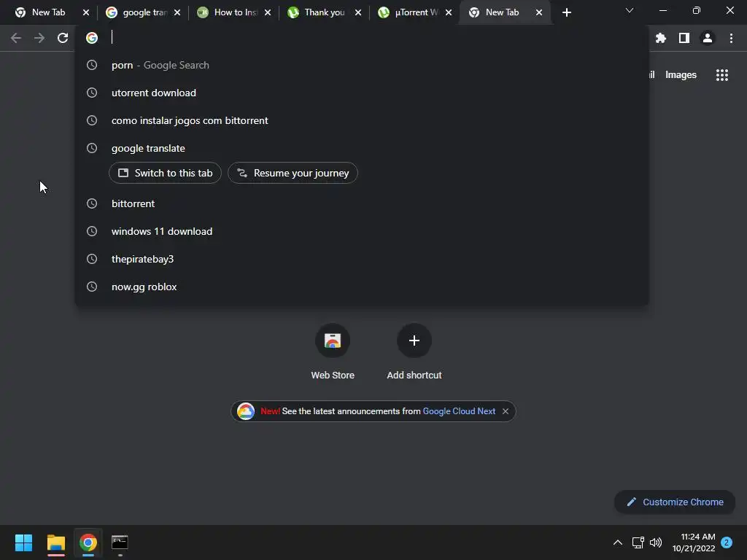Close the active New Tab
This screenshot has height=560, width=747.
pos(539,12)
